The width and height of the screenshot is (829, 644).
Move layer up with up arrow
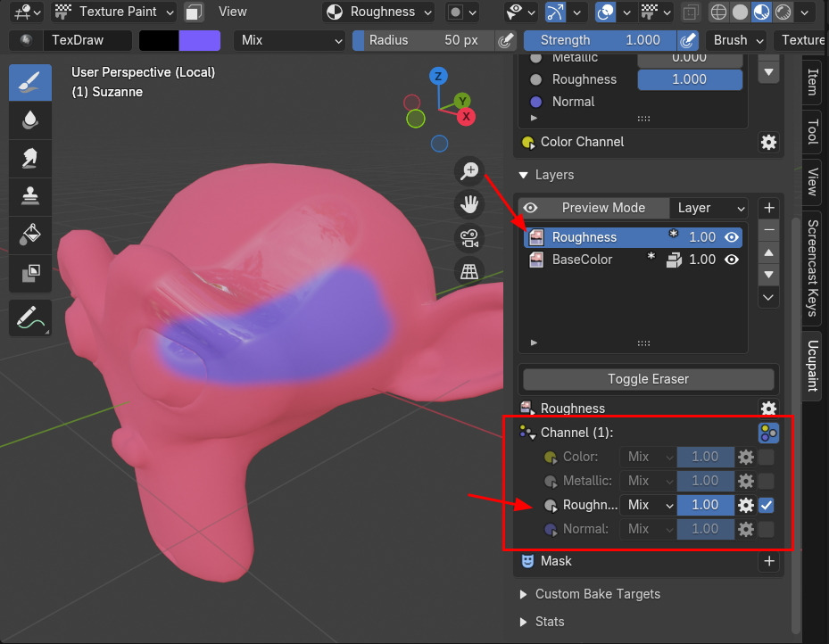tap(768, 252)
